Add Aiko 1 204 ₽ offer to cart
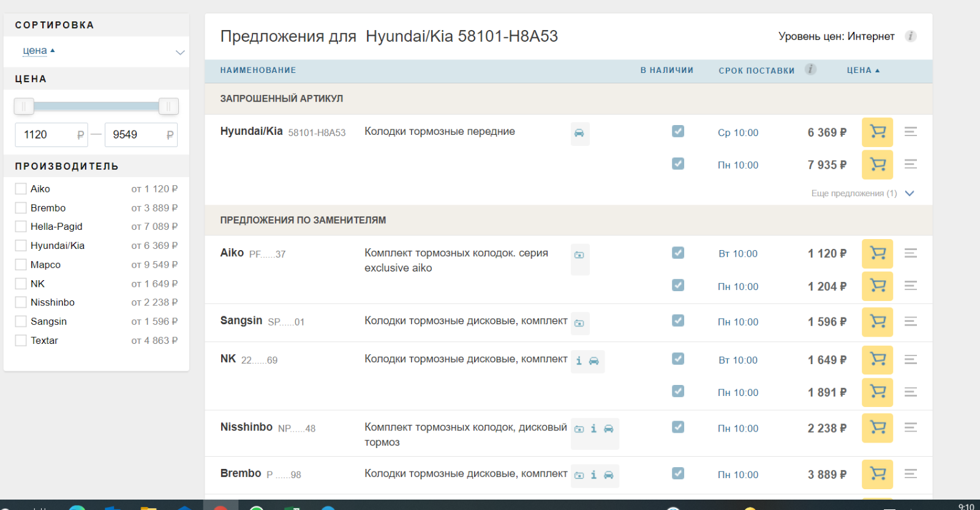Viewport: 980px width, 510px height. click(x=877, y=286)
